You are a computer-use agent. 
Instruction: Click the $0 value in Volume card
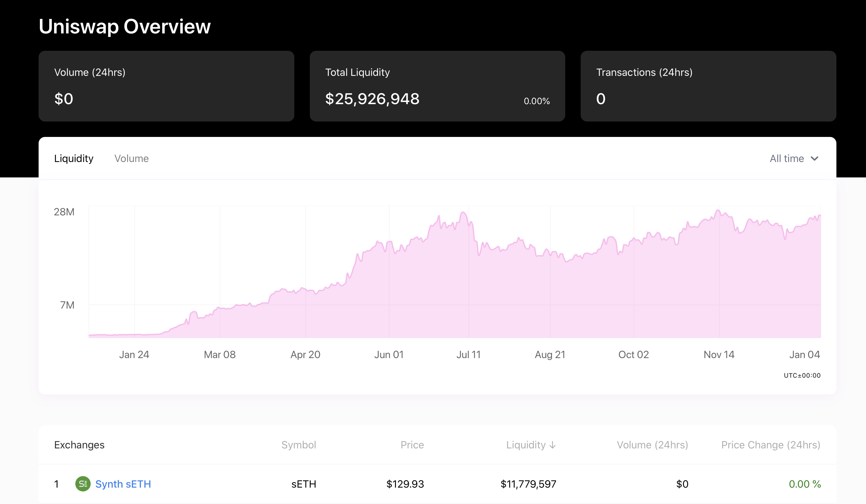point(64,99)
